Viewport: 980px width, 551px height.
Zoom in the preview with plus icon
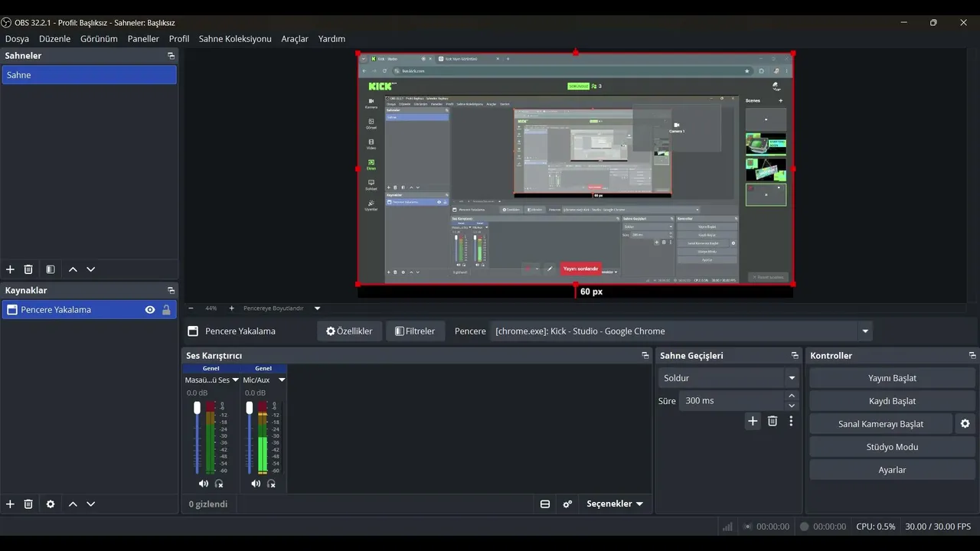point(232,308)
